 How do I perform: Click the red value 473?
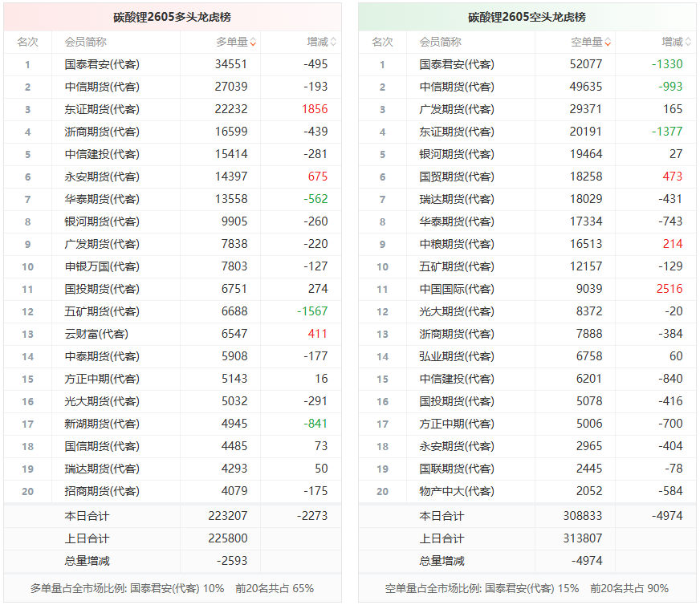click(x=673, y=177)
